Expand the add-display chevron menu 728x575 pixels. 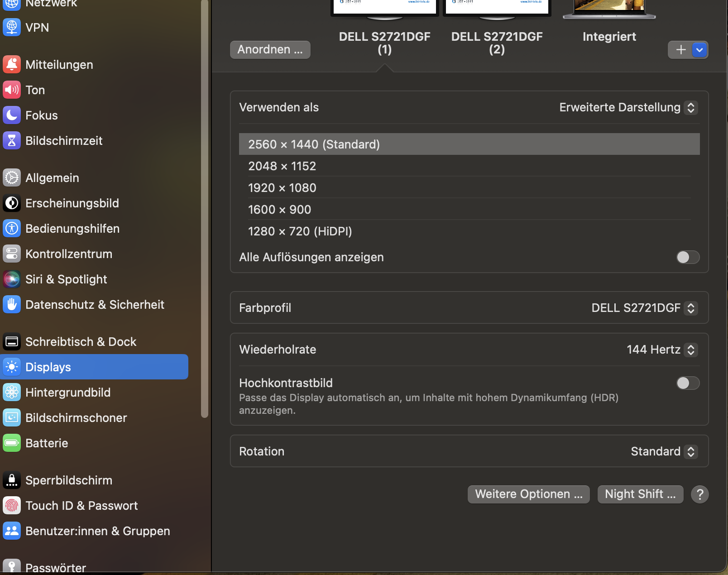point(700,50)
